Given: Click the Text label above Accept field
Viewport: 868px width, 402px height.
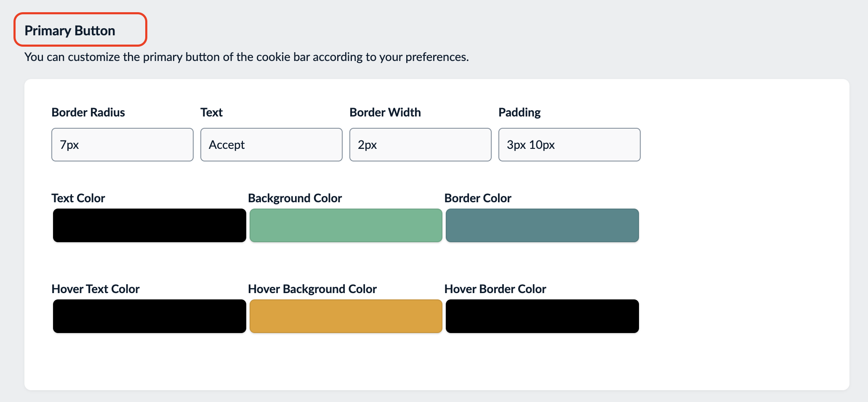Looking at the screenshot, I should click(211, 112).
